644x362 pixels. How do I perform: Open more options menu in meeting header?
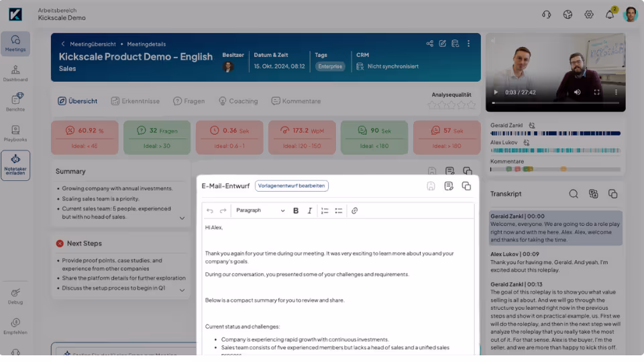click(x=469, y=44)
